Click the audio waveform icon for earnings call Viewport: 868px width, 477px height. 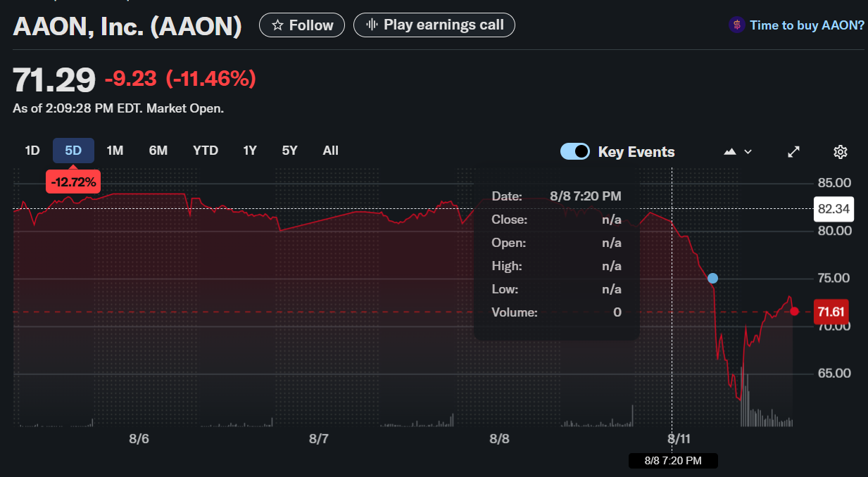click(x=372, y=25)
